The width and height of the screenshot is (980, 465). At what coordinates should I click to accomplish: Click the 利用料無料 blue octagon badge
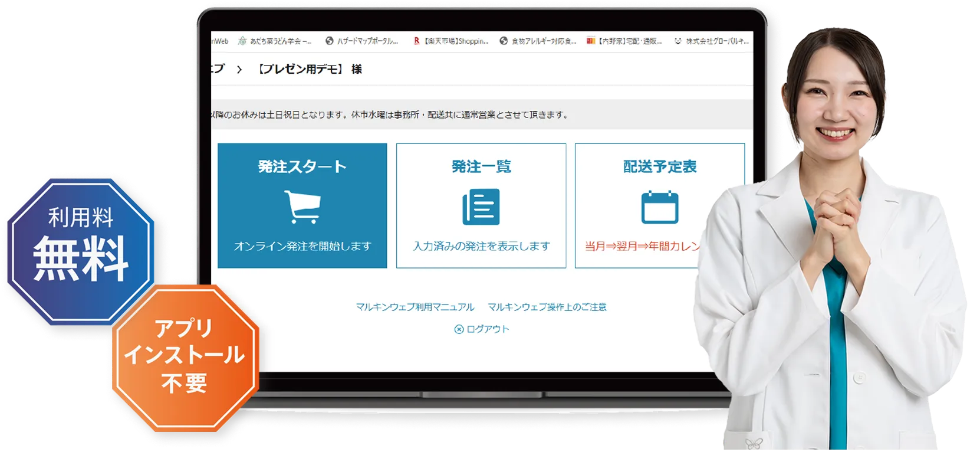pos(81,251)
